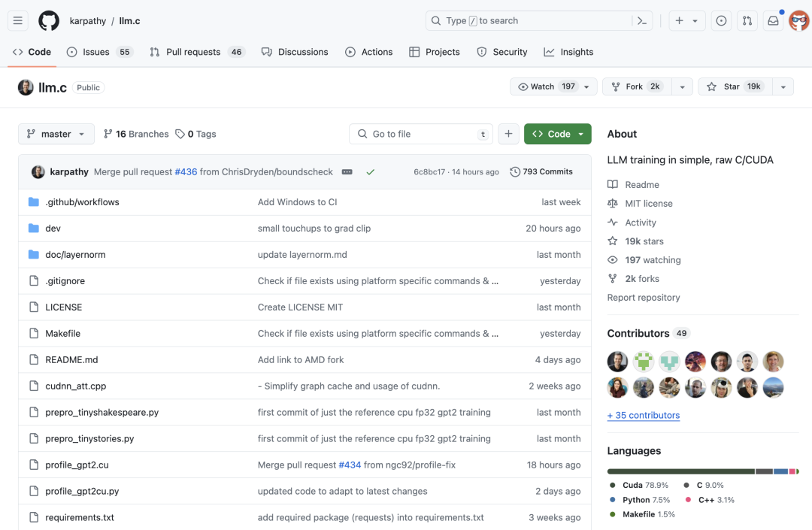Click the C++ 3.1% language entry
The image size is (812, 530).
(710, 500)
